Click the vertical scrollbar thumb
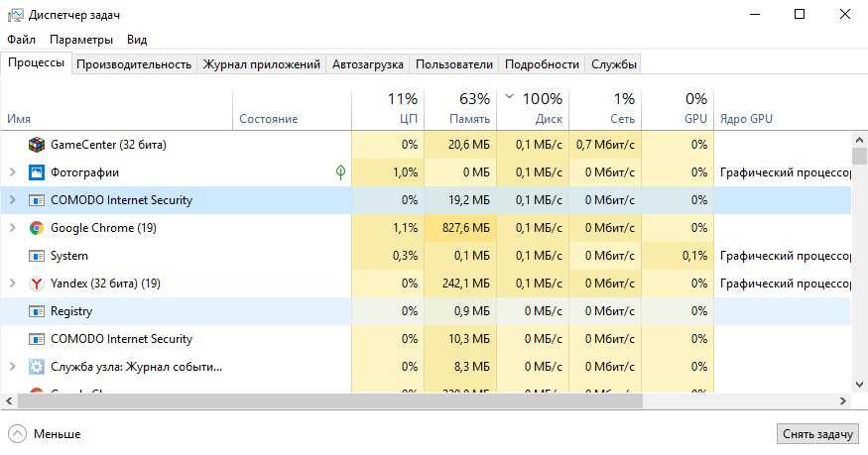This screenshot has width=868, height=455. pos(859,156)
